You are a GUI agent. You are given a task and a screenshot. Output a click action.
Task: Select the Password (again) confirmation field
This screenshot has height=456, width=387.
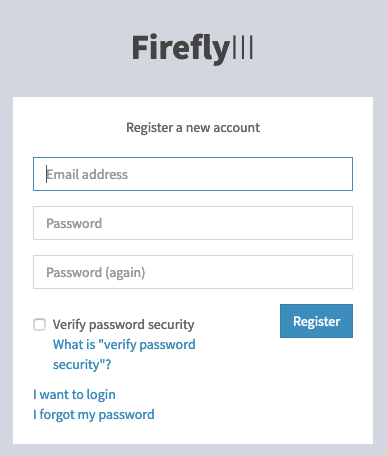click(x=193, y=272)
